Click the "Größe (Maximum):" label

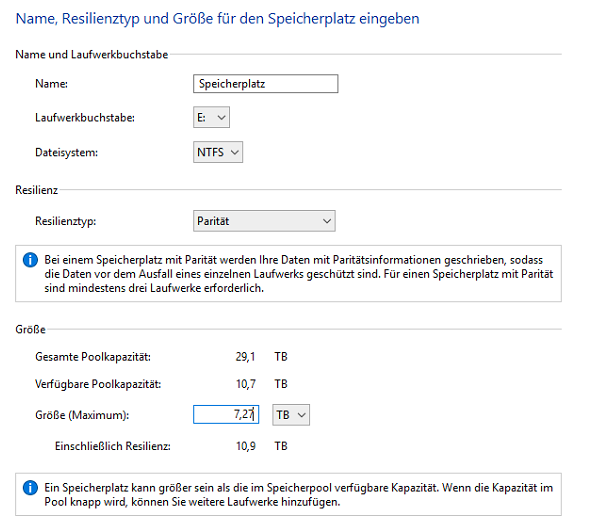[82, 415]
